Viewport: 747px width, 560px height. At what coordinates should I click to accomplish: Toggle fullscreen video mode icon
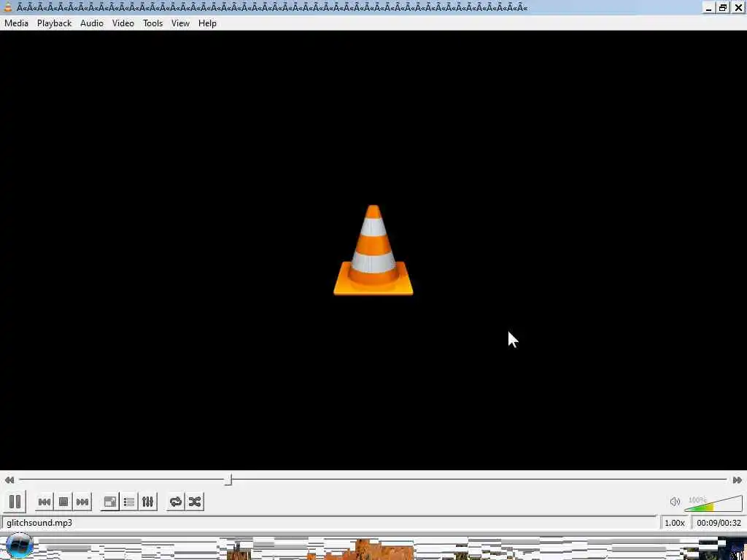(x=110, y=502)
